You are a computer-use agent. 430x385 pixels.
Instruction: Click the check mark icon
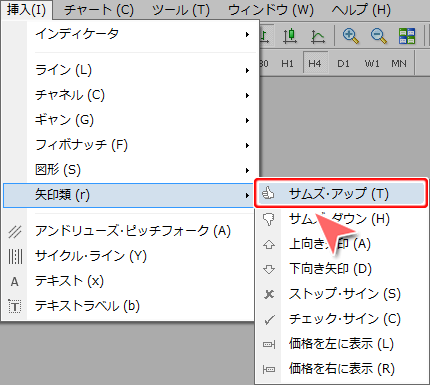pyautogui.click(x=269, y=320)
